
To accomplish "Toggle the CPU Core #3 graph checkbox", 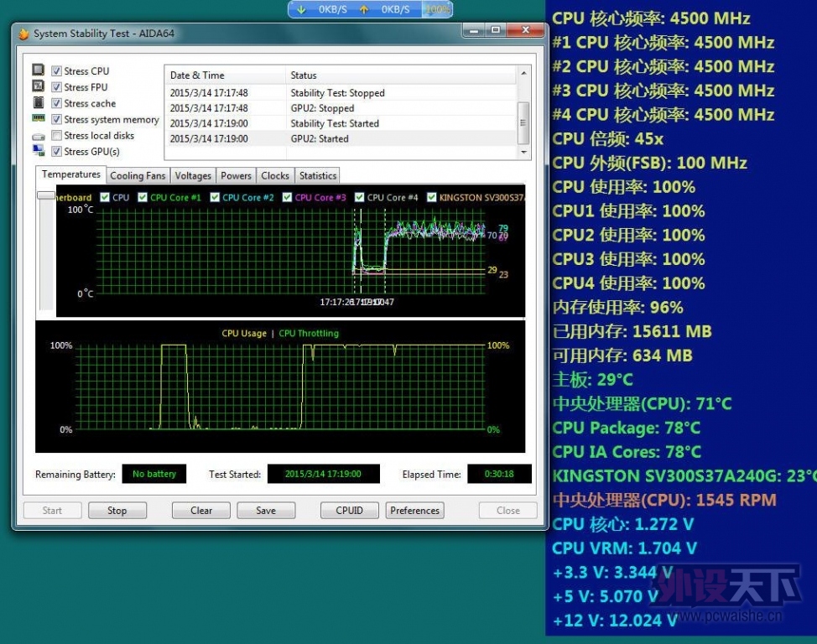I will [287, 197].
